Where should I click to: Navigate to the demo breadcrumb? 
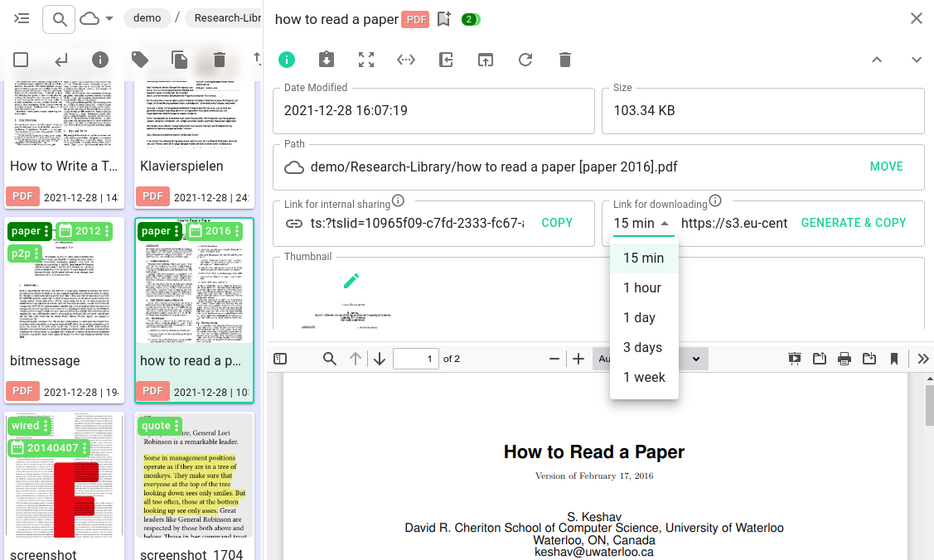click(x=148, y=18)
